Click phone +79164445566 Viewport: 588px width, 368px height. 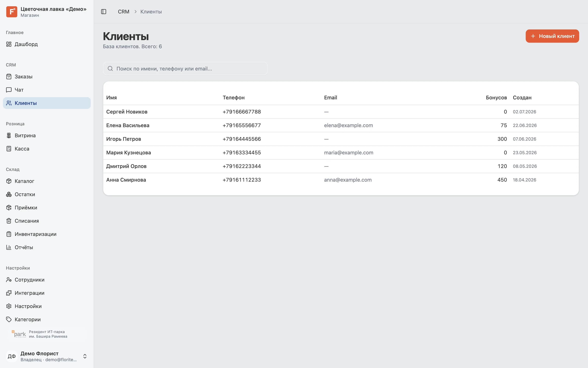pos(241,139)
